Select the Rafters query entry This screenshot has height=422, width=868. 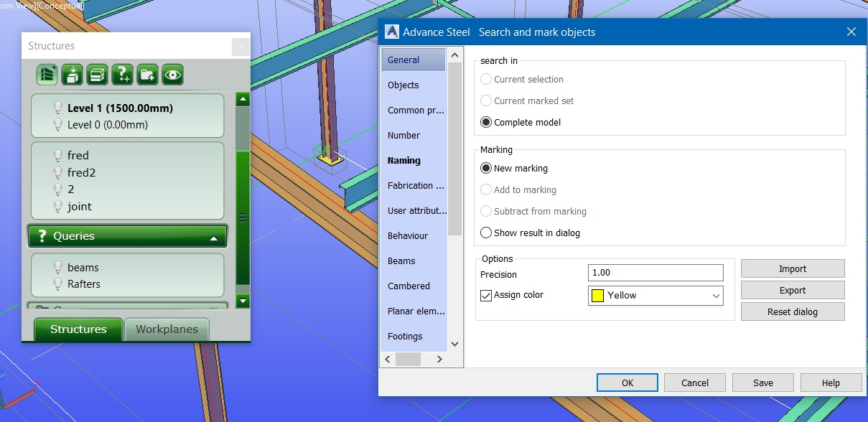84,284
